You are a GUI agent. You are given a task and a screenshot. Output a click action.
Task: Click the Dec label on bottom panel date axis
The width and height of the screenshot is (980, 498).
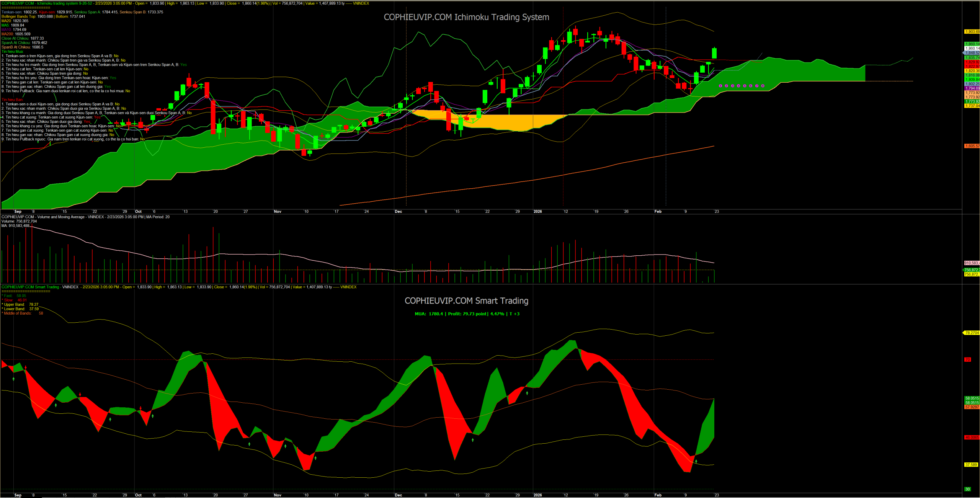tap(398, 495)
